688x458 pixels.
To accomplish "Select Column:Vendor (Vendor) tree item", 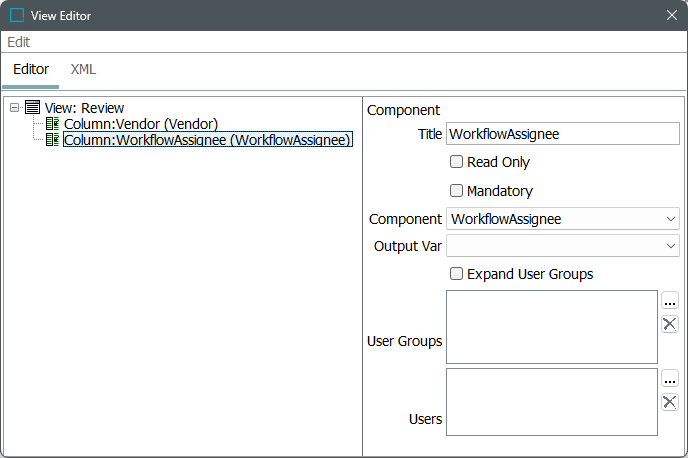I will [x=141, y=124].
